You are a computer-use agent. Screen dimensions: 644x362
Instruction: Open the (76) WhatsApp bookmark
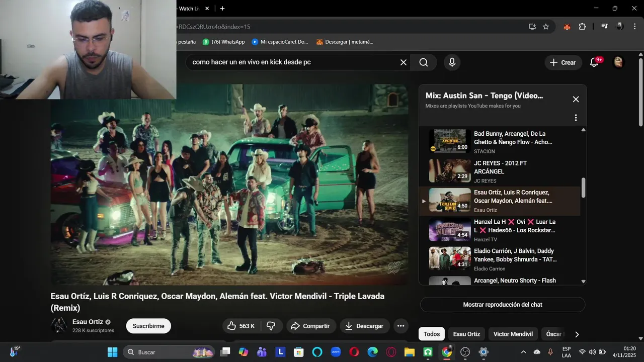pos(224,42)
